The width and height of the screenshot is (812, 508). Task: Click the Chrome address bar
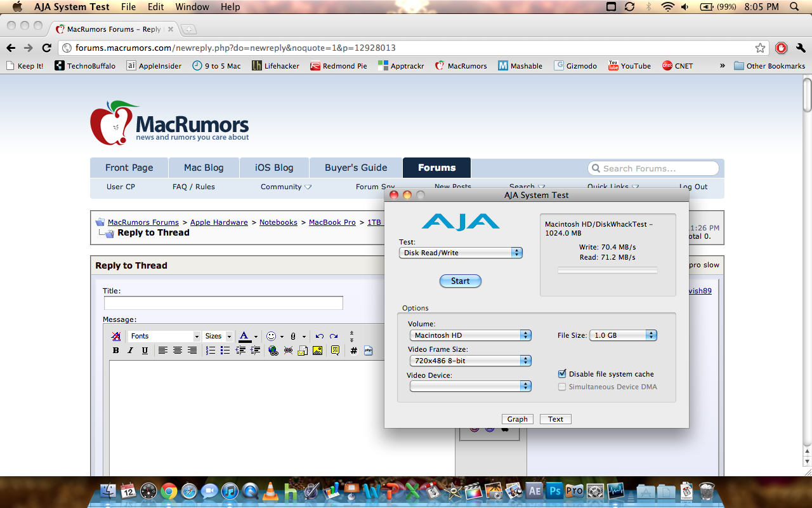click(x=412, y=48)
